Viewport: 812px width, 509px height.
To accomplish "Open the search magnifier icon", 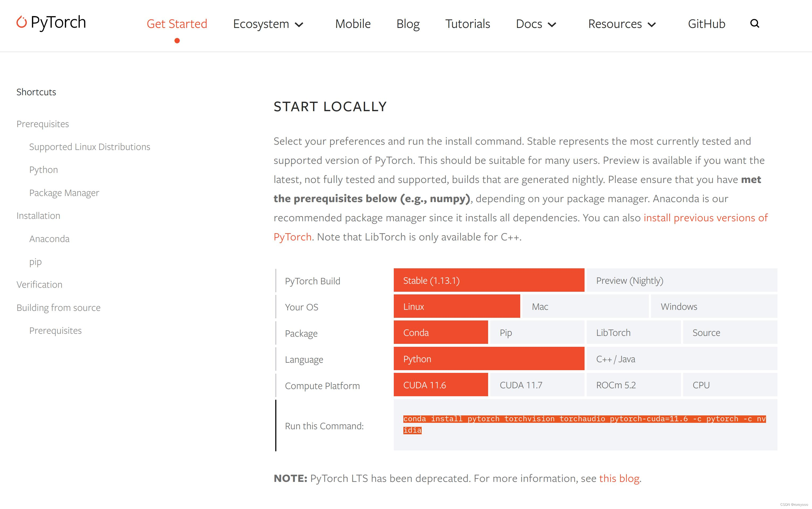I will click(x=755, y=24).
